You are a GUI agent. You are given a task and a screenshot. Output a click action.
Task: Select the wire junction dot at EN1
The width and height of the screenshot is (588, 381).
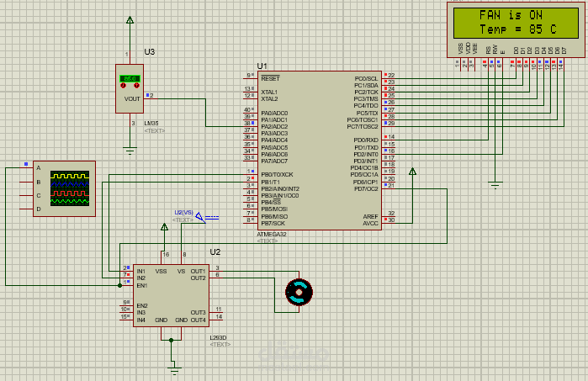tap(119, 285)
